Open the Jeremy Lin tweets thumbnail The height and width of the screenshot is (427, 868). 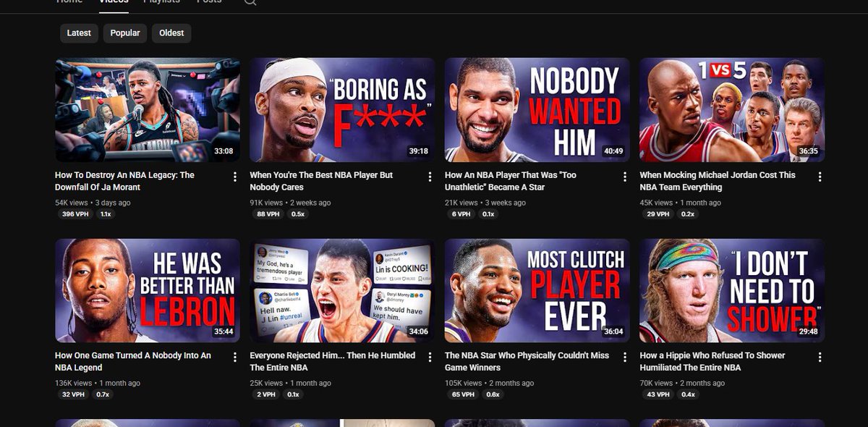coord(342,290)
